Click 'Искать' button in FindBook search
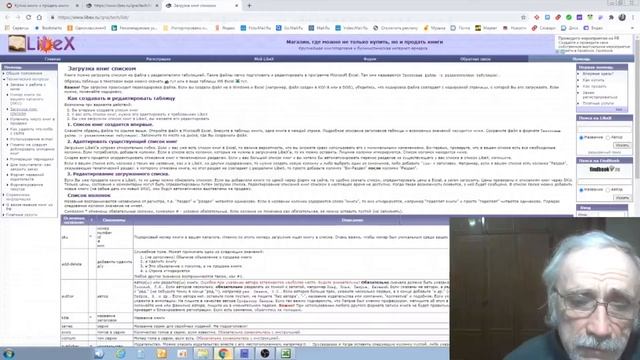Screen dimensions: 640x360 click(x=622, y=198)
